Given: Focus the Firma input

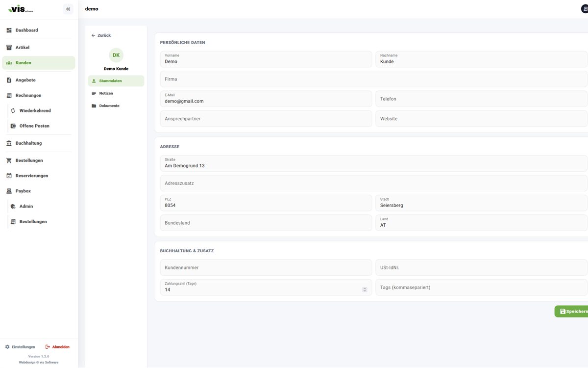Looking at the screenshot, I should tap(374, 79).
